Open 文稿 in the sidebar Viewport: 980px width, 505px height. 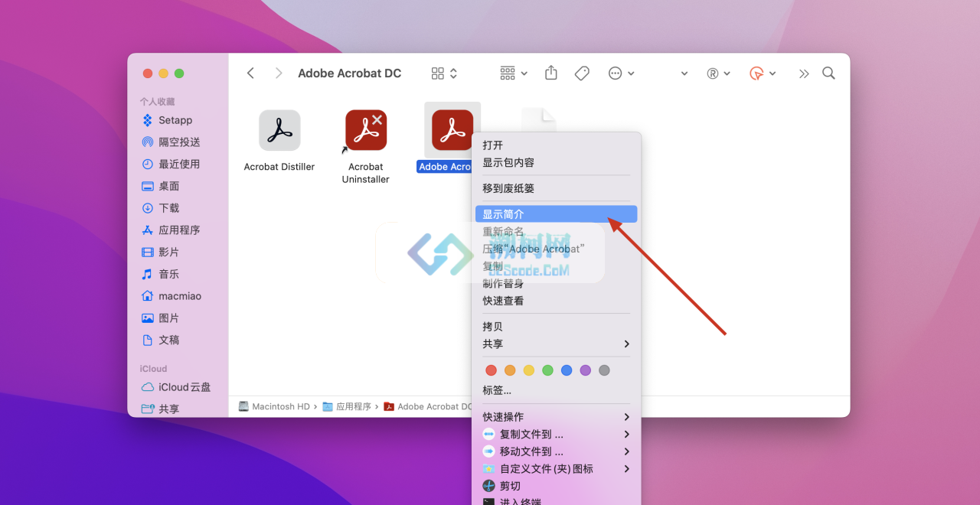point(161,340)
